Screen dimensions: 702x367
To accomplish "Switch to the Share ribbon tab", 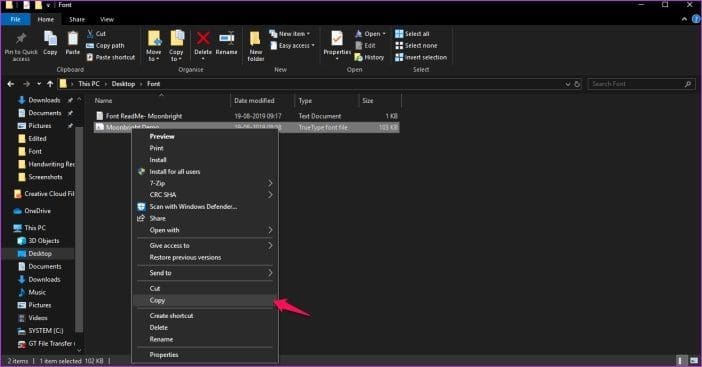I will coord(77,19).
